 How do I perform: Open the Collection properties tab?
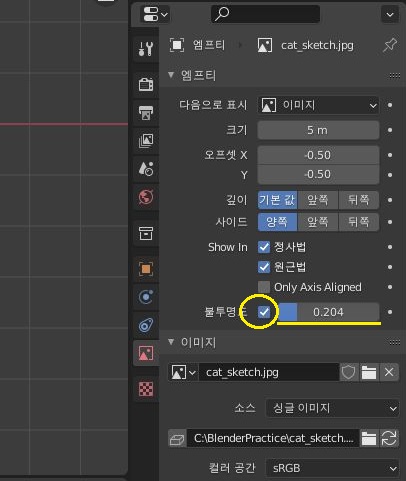146,233
